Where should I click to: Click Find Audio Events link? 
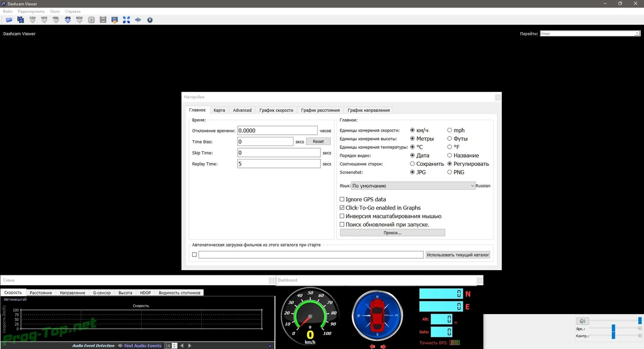[x=143, y=346]
